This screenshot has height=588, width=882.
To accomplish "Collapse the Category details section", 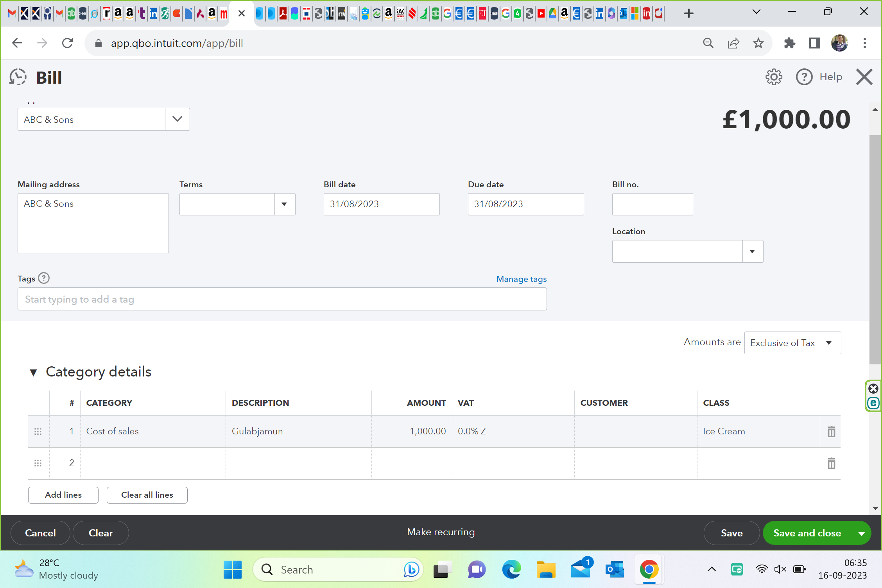I will click(34, 372).
